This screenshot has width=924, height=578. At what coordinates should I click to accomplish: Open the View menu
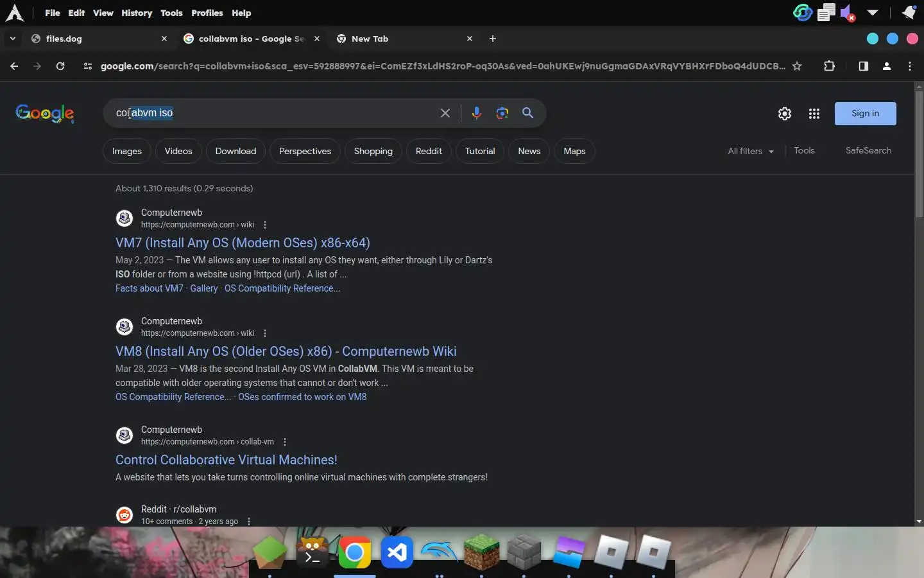(x=103, y=13)
